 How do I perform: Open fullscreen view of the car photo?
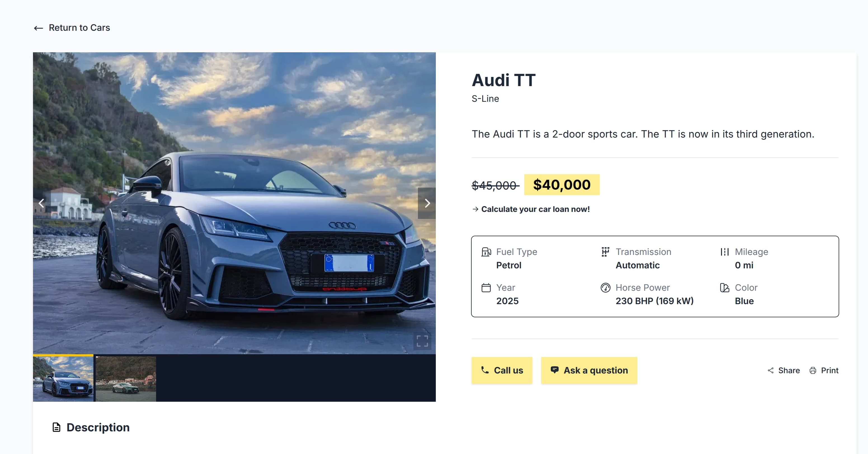(422, 341)
